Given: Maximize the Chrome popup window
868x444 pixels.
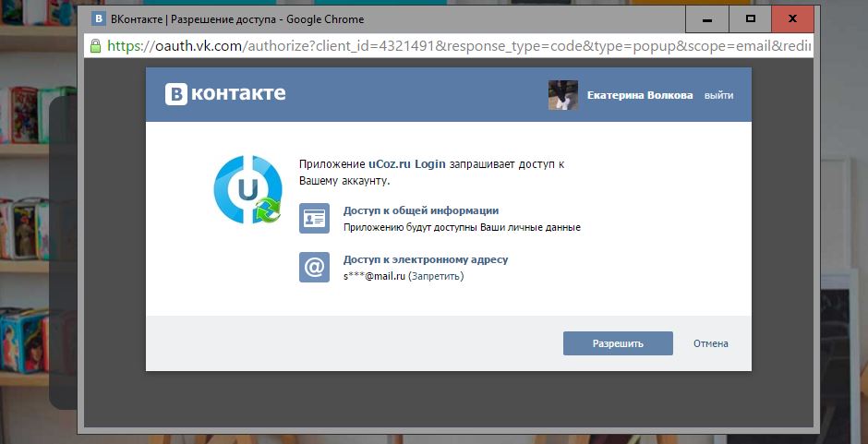Looking at the screenshot, I should point(750,19).
